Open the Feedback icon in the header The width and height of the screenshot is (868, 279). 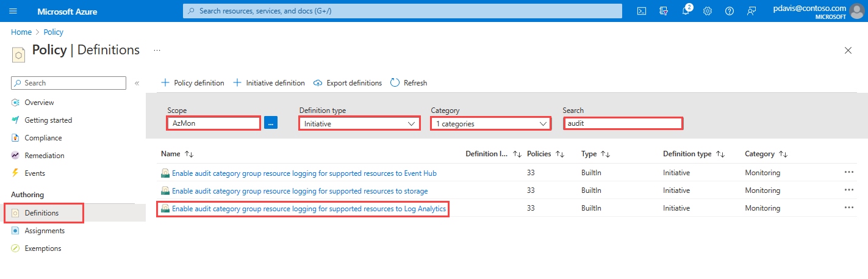pyautogui.click(x=751, y=11)
